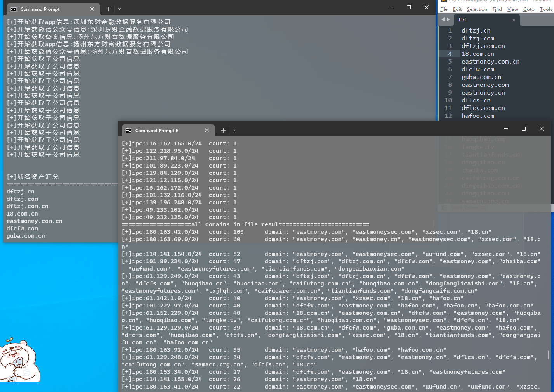Image resolution: width=554 pixels, height=392 pixels.
Task: Close the Command Prompt E tab
Action: (207, 130)
